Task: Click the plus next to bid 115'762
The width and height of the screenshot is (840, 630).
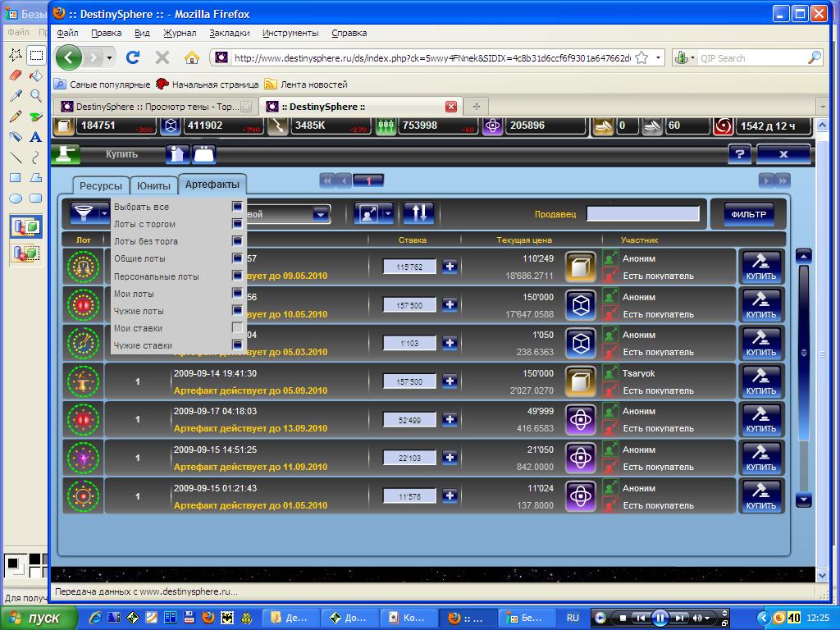Action: click(x=450, y=267)
